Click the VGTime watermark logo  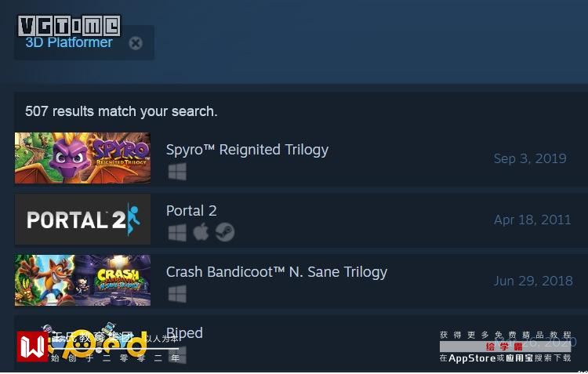(69, 26)
